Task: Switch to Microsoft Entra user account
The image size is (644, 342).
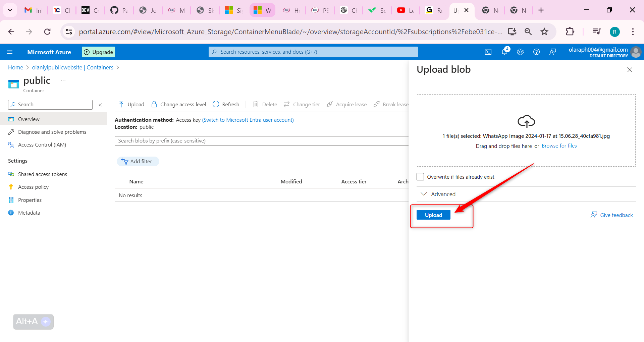Action: tap(248, 120)
